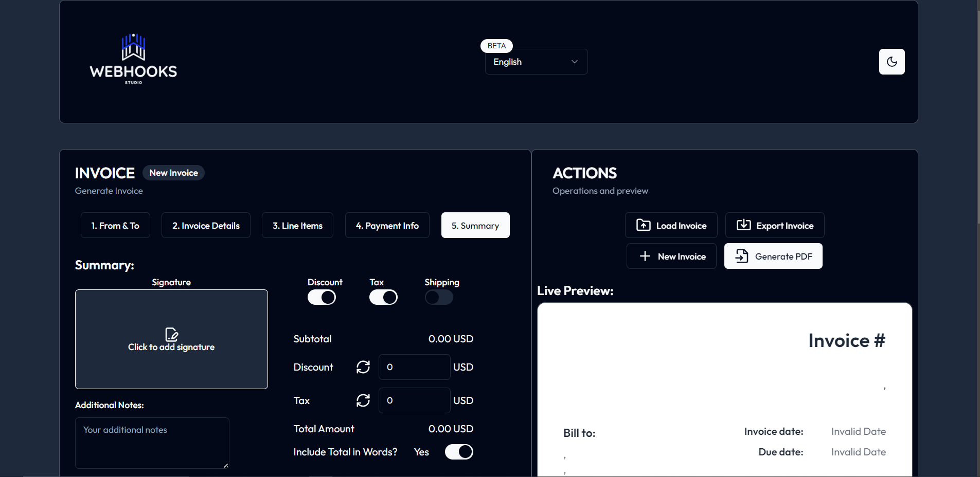Click to add signature box
This screenshot has width=980, height=477.
(171, 339)
